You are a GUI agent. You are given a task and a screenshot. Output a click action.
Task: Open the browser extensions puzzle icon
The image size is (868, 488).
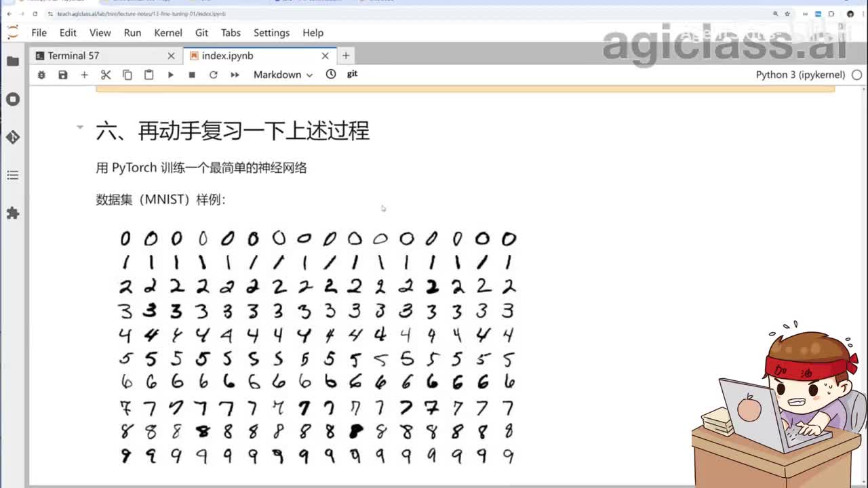point(831,14)
